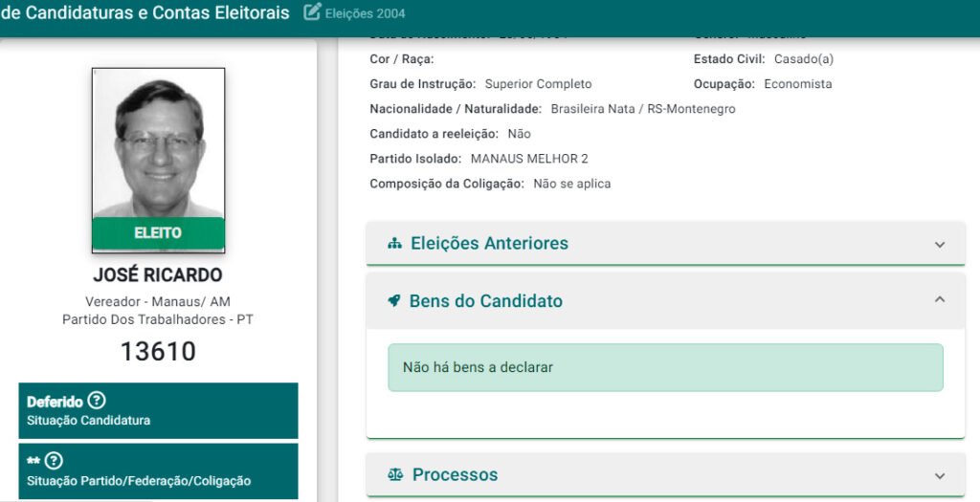Screen dimensions: 980x502
Task: Click the green ELEITO badge
Action: (158, 233)
